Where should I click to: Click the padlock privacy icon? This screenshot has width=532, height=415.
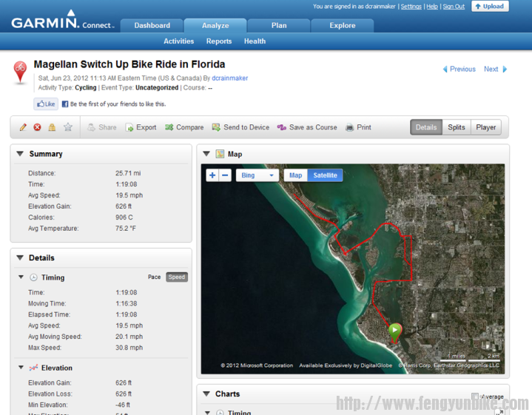click(x=52, y=127)
